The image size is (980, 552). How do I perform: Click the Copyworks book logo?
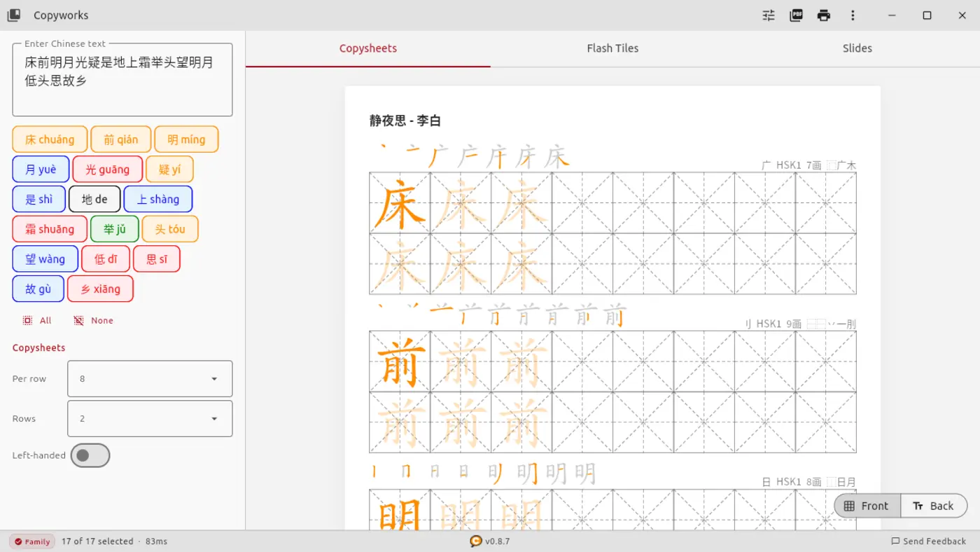click(13, 15)
